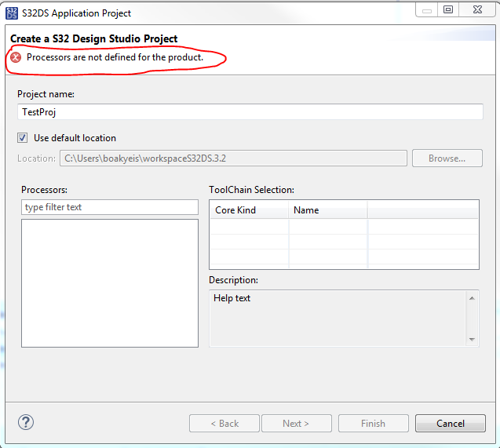Click the red error icon beside the message

click(16, 57)
